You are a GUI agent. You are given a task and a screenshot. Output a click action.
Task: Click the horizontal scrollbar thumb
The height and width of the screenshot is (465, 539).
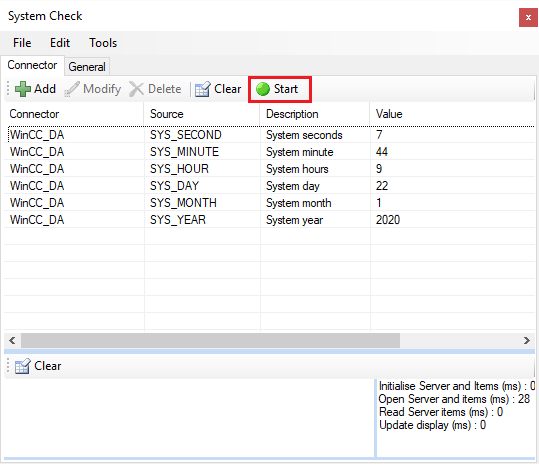[x=210, y=341]
